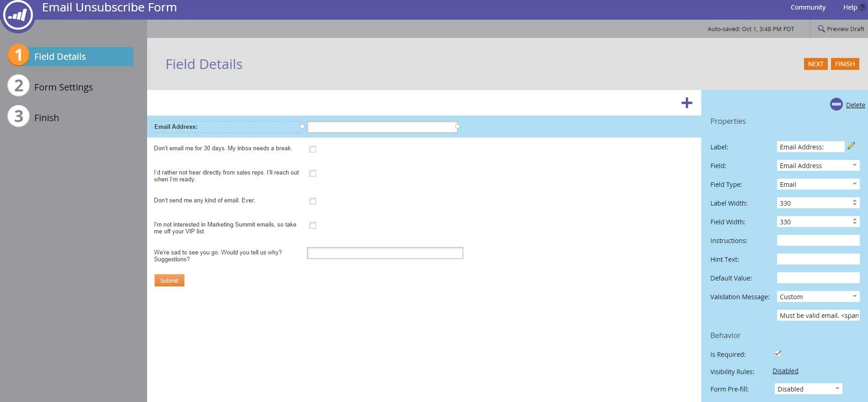Click the Delete link
This screenshot has height=402, width=868.
click(855, 105)
